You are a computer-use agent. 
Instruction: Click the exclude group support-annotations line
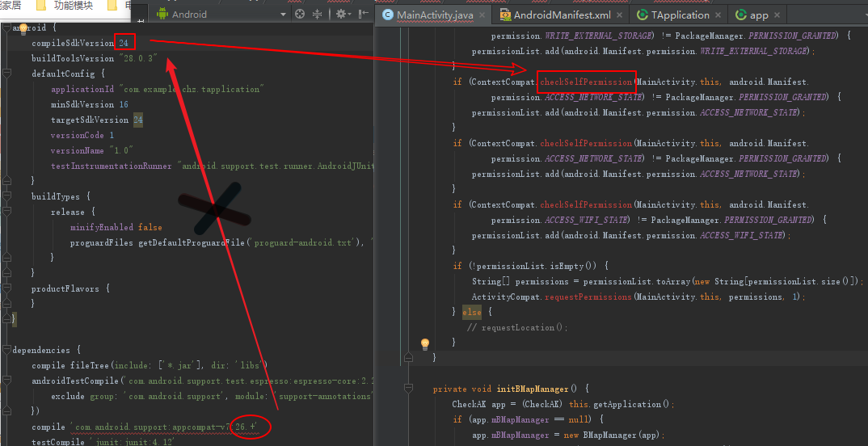(x=212, y=396)
